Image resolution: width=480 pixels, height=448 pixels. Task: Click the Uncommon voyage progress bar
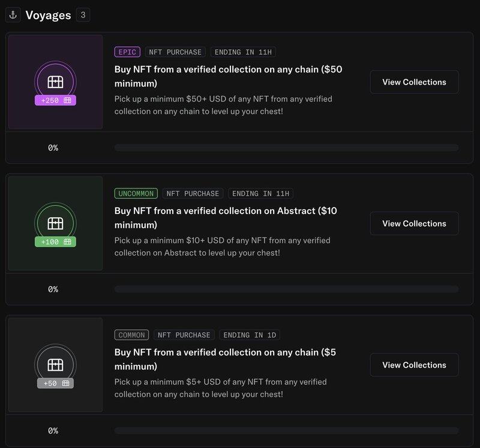tap(287, 289)
